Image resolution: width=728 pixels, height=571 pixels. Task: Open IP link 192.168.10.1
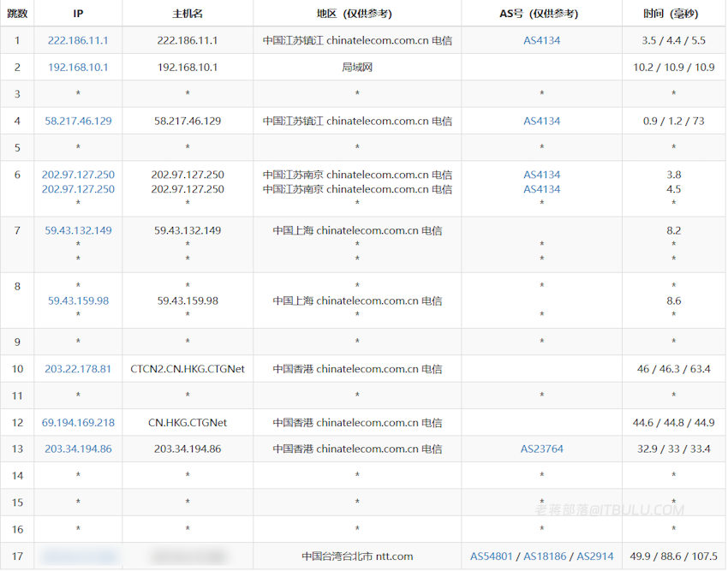pyautogui.click(x=78, y=68)
